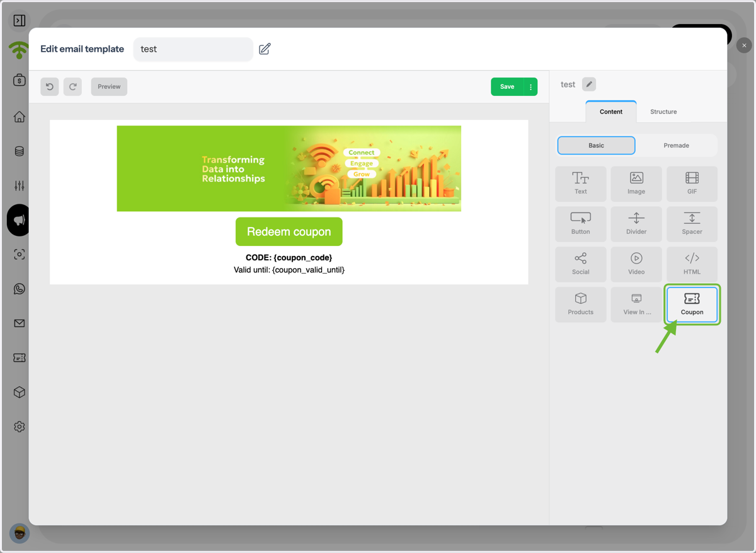
Task: Open the sidebar panel toggle icon
Action: click(20, 21)
